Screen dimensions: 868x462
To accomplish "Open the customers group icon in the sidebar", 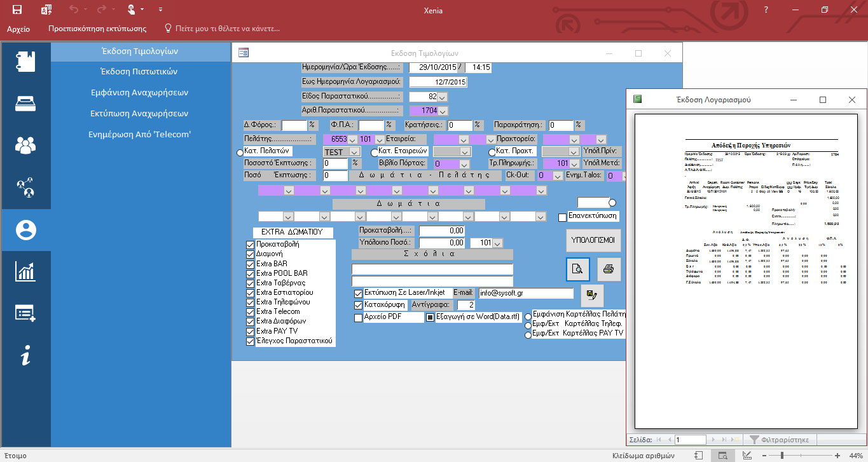I will pos(25,146).
